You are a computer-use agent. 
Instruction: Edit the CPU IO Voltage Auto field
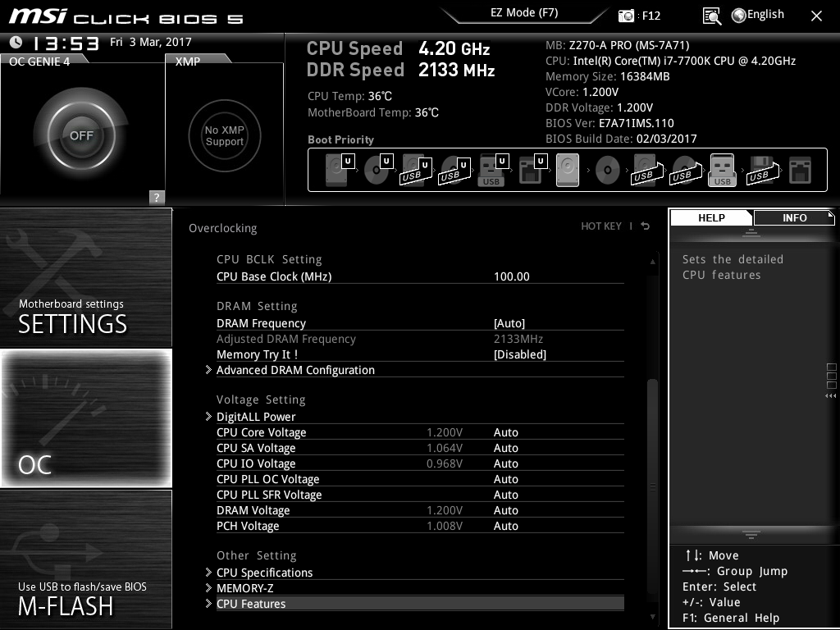505,464
